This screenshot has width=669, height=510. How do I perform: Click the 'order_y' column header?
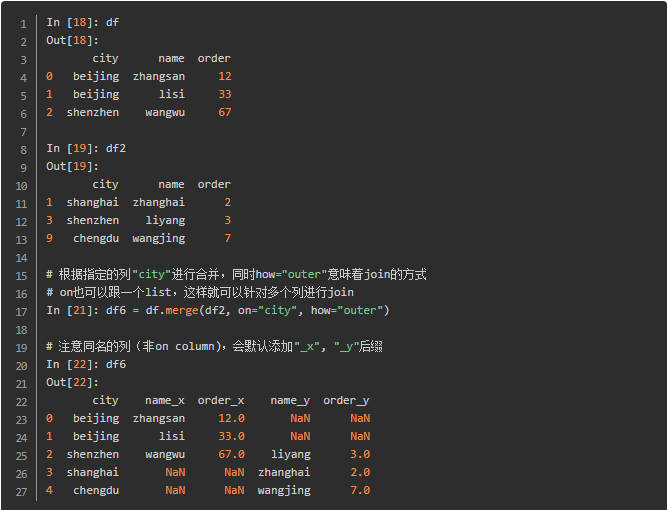click(346, 401)
